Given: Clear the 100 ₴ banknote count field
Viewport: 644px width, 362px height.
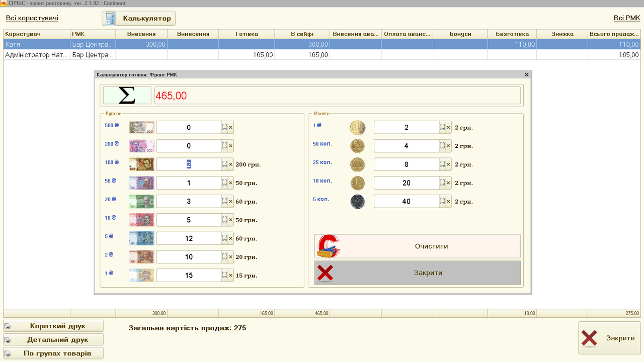Looking at the screenshot, I should click(x=231, y=164).
